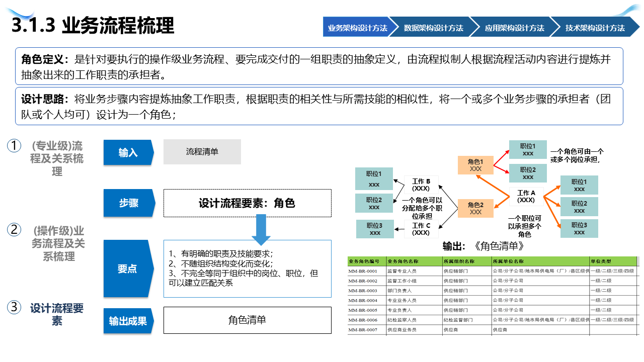Click the 角色清单 output box
The height and width of the screenshot is (362, 644).
coord(247,320)
